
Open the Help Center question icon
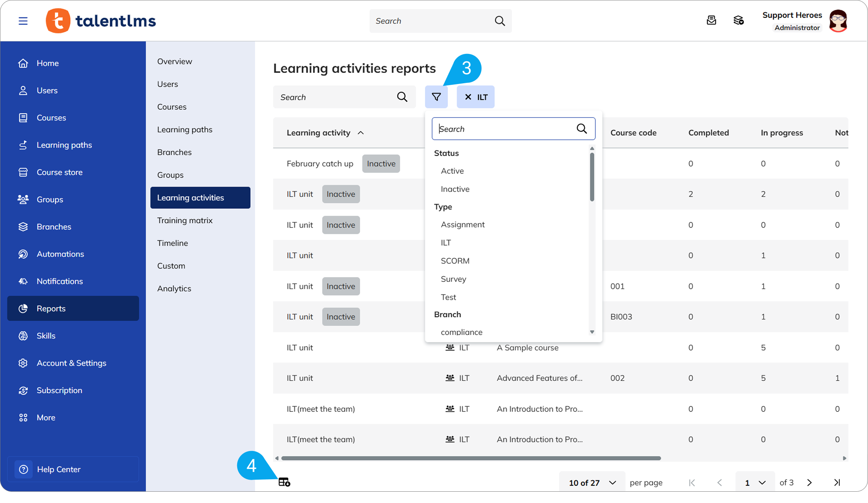23,469
